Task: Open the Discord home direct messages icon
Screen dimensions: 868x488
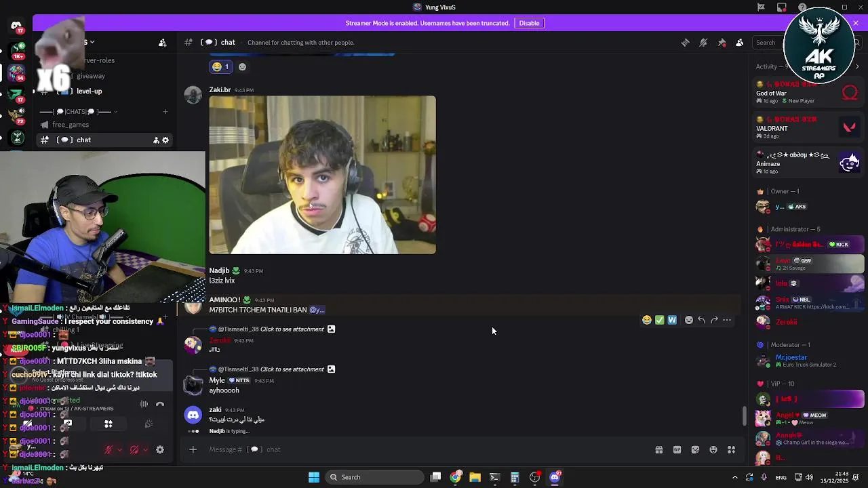Action: [x=16, y=26]
